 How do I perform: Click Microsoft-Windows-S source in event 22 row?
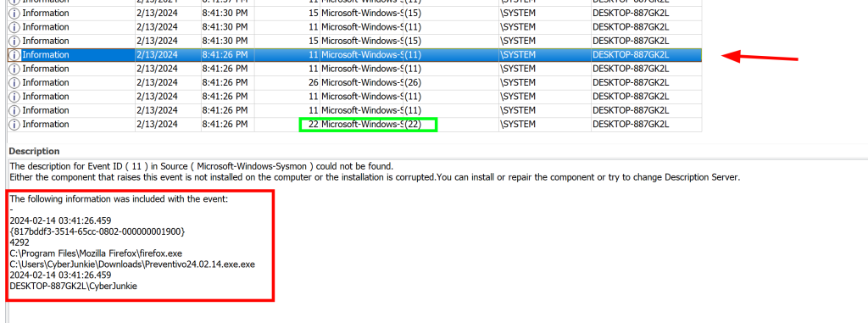[362, 124]
